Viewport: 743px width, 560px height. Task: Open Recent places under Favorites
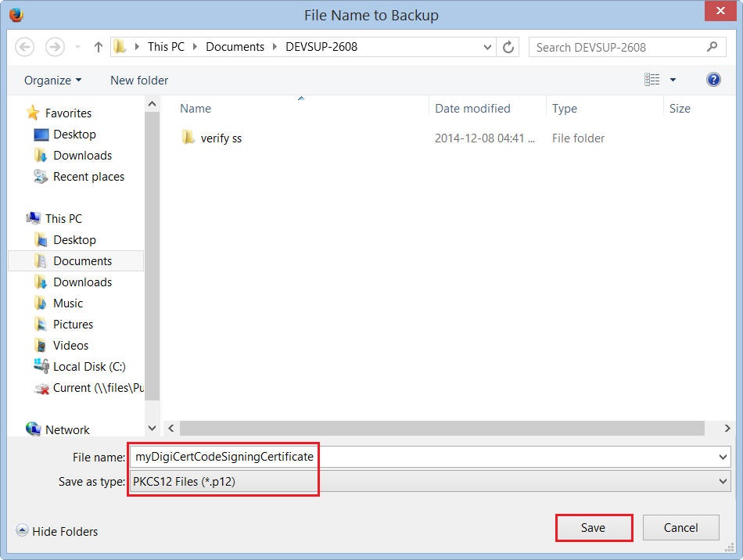(x=88, y=177)
